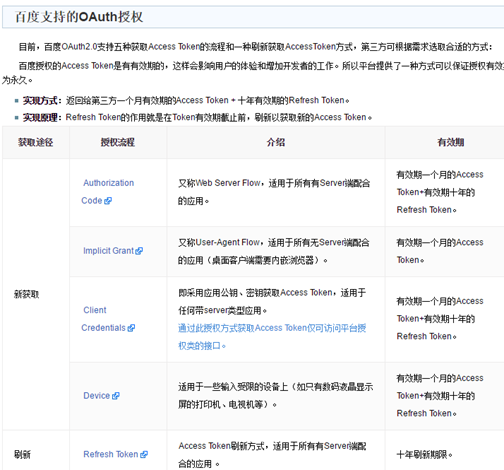The image size is (504, 470).
Task: Click external-link icon beside Device
Action: [x=116, y=396]
